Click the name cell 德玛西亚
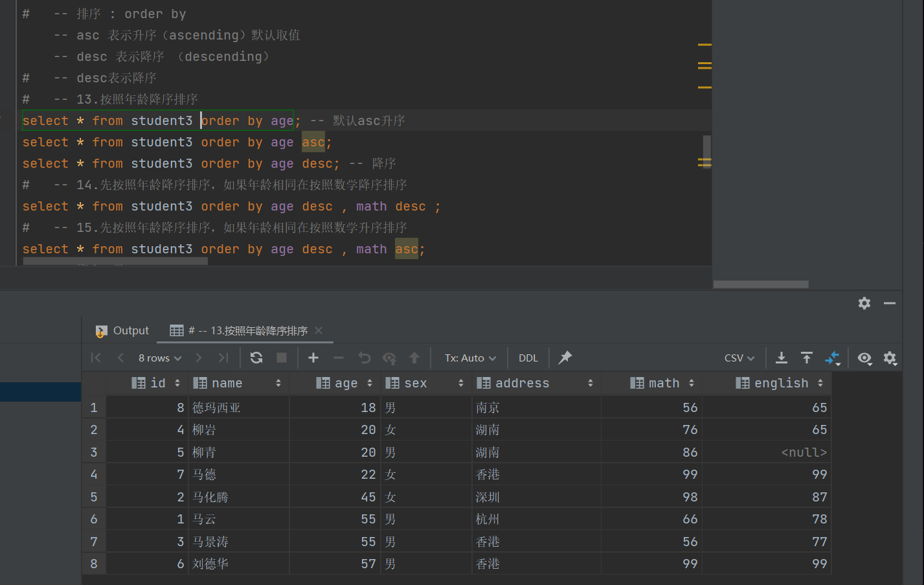 [239, 407]
